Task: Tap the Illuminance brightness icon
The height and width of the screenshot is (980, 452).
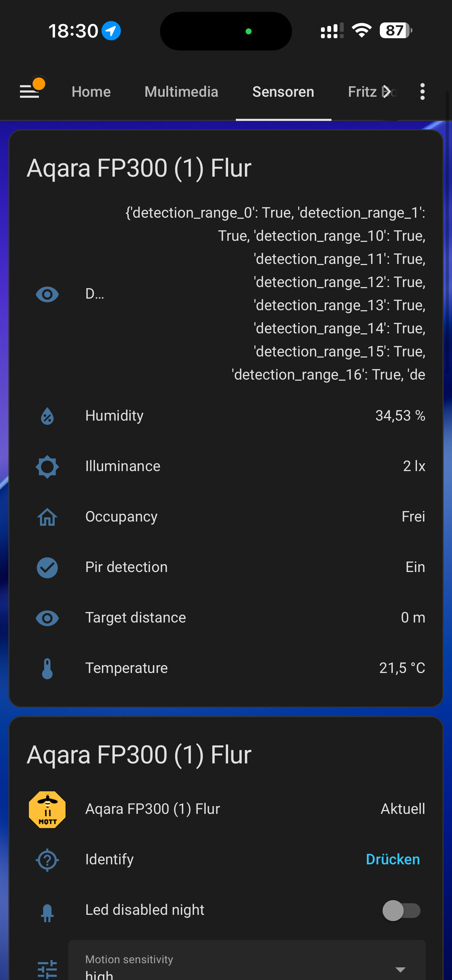Action: tap(47, 467)
